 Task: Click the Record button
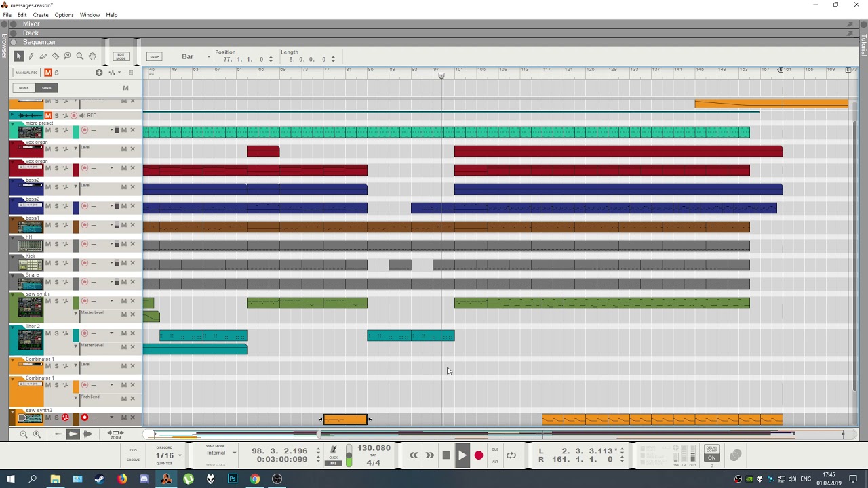click(x=478, y=455)
